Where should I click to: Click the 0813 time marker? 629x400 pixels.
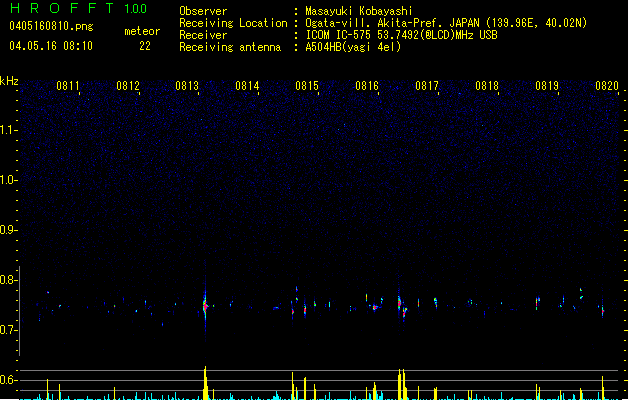coord(187,85)
